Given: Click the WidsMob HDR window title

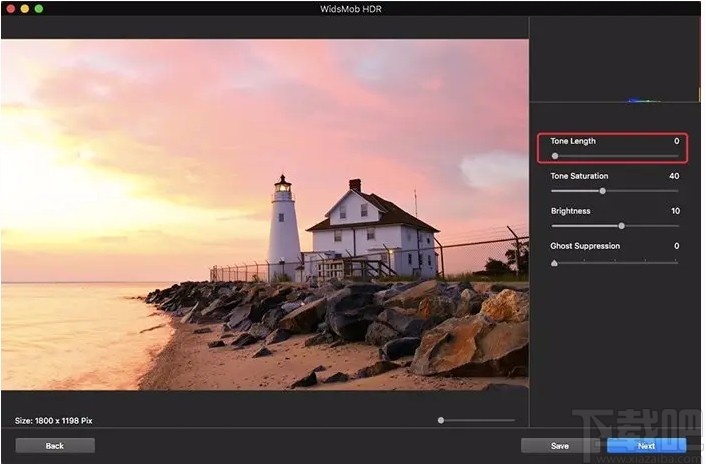Looking at the screenshot, I should pos(351,9).
